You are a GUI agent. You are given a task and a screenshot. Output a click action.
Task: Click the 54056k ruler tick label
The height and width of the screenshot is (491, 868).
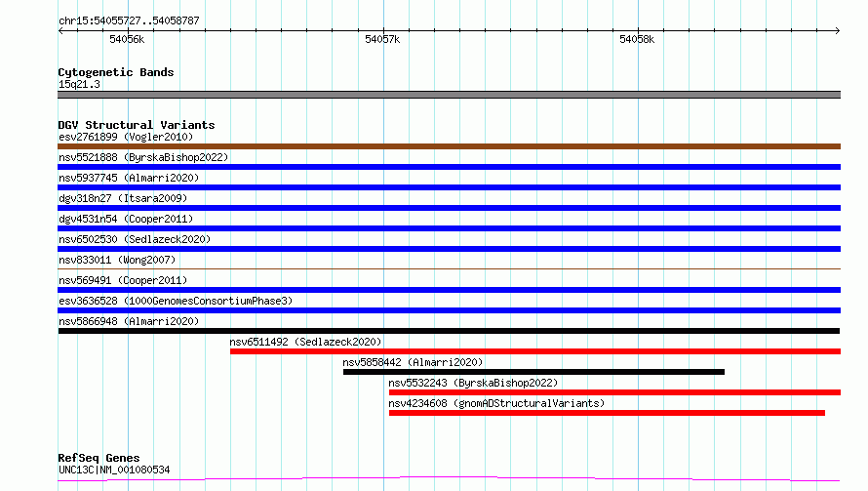[x=127, y=39]
